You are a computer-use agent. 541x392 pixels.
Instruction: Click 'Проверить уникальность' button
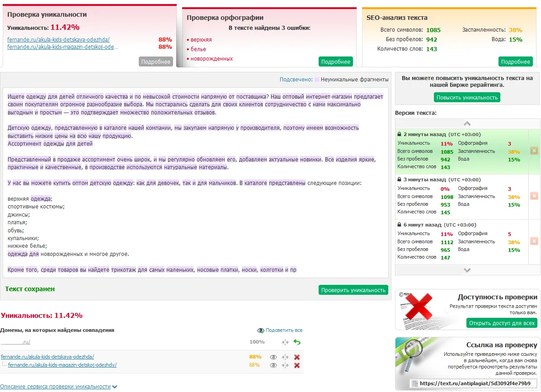353,290
